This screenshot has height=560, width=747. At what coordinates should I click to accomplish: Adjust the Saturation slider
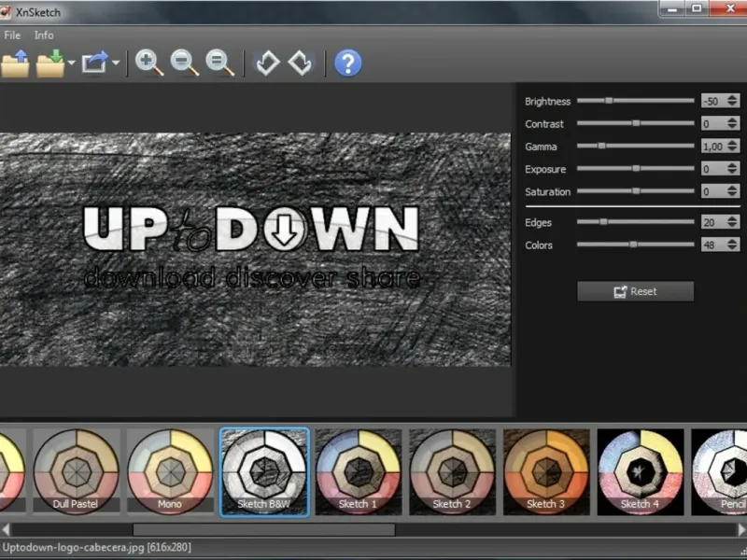(x=636, y=191)
